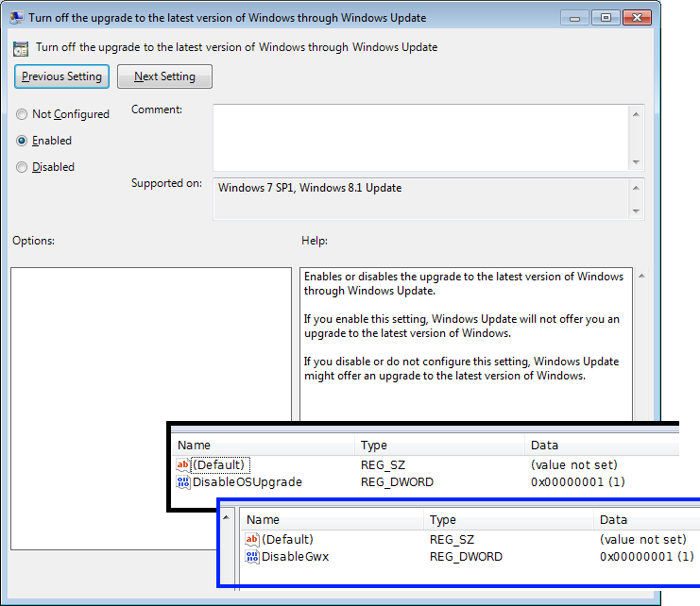
Task: Click the Name column header in the DisableGwx panel
Action: pos(333,519)
